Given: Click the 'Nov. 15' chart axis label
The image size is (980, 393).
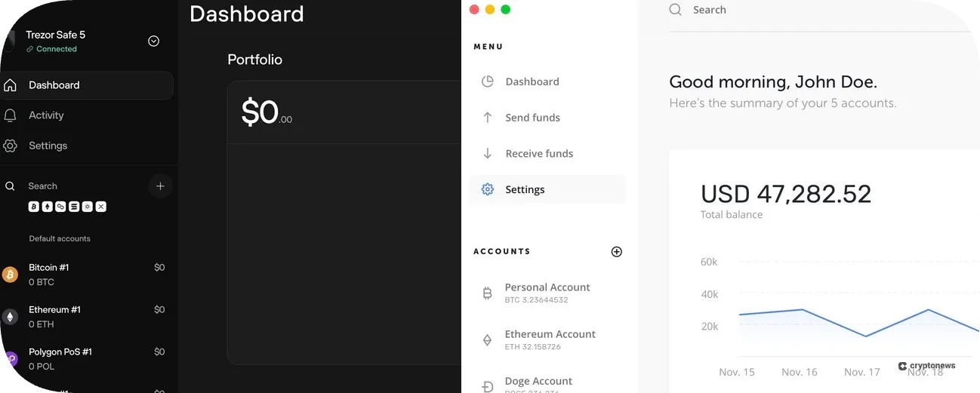Looking at the screenshot, I should 737,372.
